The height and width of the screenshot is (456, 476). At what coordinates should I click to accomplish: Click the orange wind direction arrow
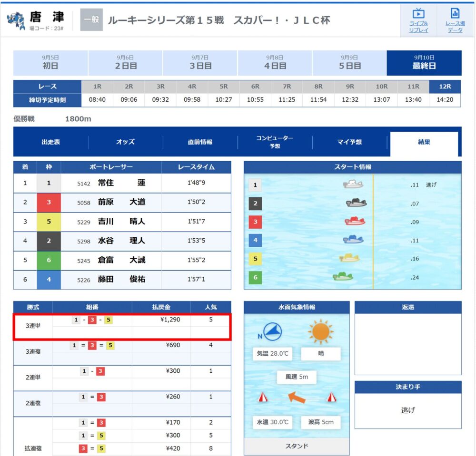(296, 397)
